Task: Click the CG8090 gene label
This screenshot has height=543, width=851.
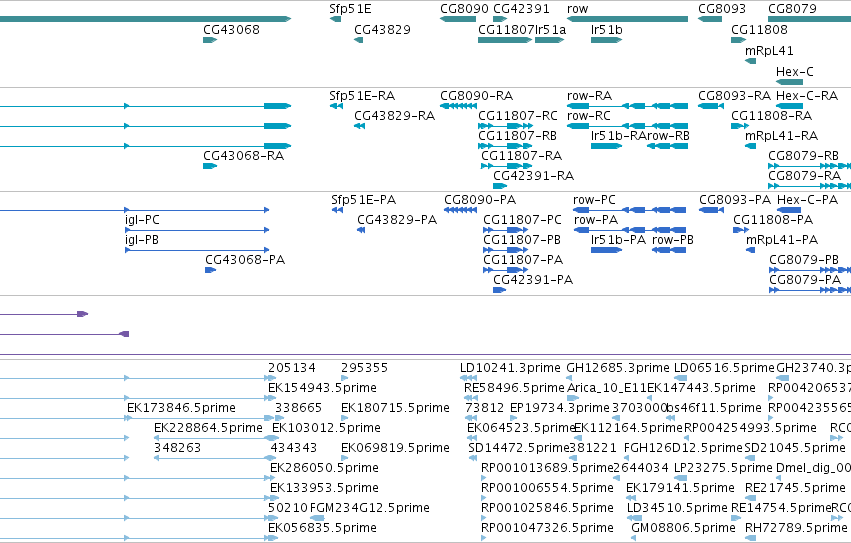Action: 464,9
